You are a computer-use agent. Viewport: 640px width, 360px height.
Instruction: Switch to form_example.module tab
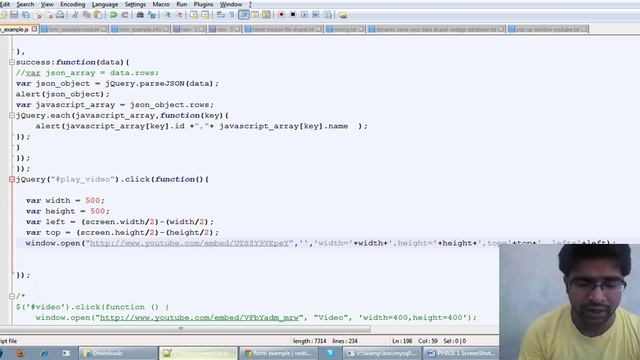(x=74, y=29)
